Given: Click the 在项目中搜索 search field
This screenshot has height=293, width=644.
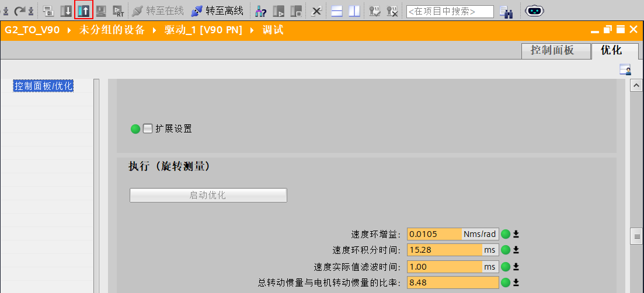Looking at the screenshot, I should (450, 12).
